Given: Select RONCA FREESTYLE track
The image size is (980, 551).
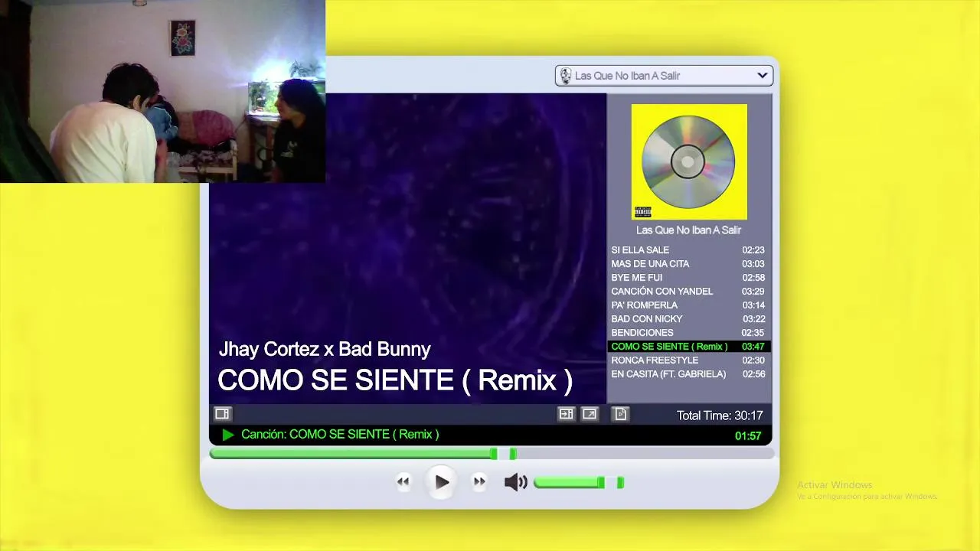Looking at the screenshot, I should point(688,360).
